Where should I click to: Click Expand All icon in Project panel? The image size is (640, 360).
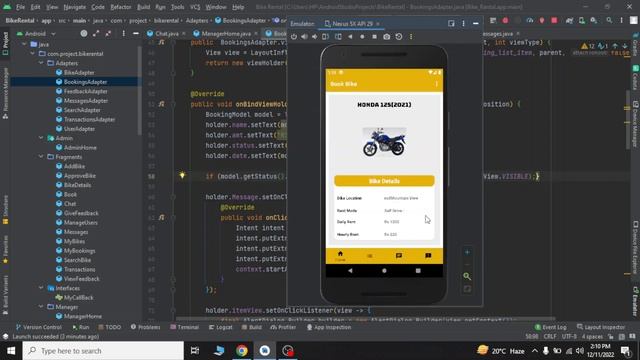click(96, 33)
